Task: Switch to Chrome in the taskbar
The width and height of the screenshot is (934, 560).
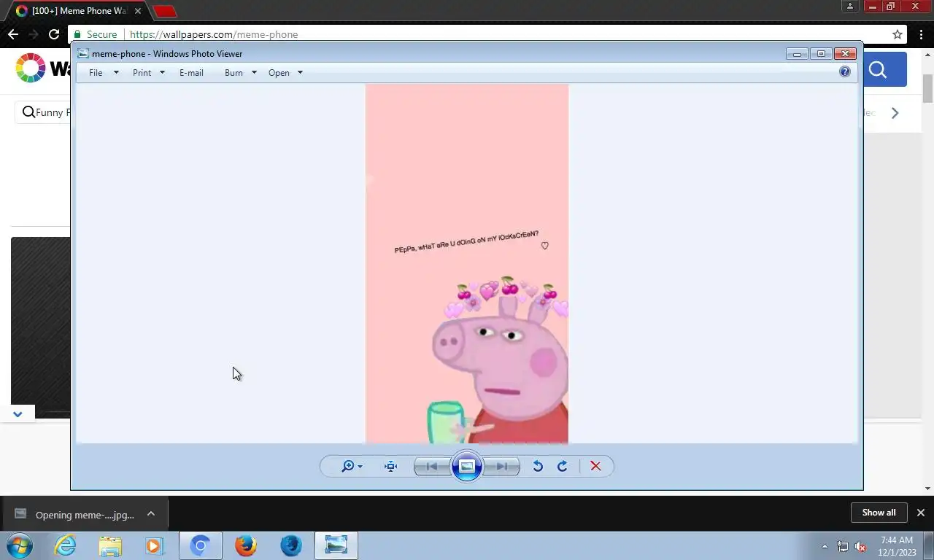Action: (x=201, y=545)
